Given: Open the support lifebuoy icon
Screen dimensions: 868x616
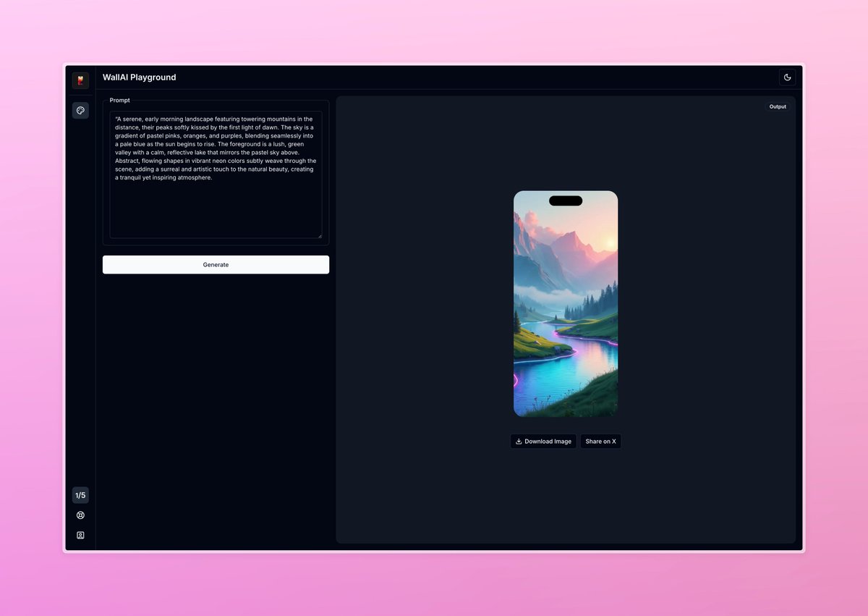Looking at the screenshot, I should [80, 515].
